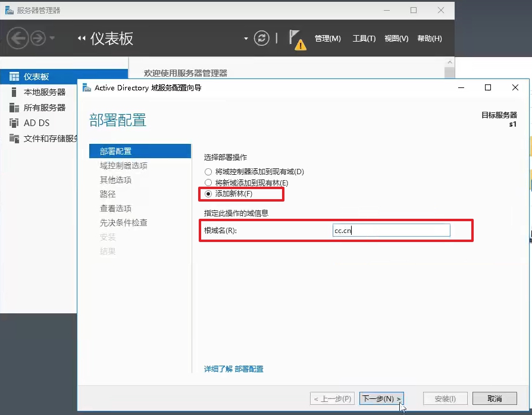The width and height of the screenshot is (532, 415).
Task: Click the AD DS wizard title bar icon
Action: tap(87, 88)
